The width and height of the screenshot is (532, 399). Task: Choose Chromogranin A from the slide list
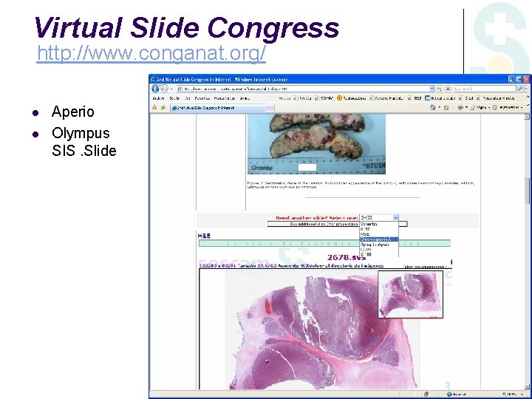point(378,239)
